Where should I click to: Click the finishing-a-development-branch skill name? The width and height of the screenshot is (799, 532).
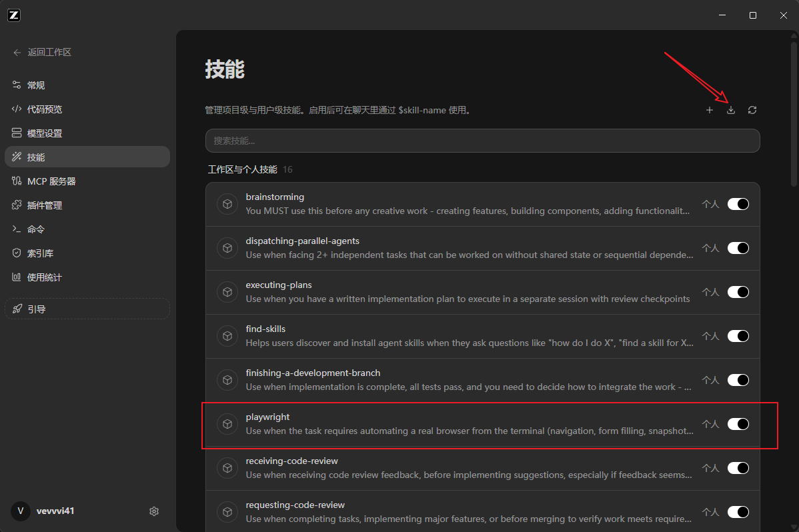coord(313,373)
